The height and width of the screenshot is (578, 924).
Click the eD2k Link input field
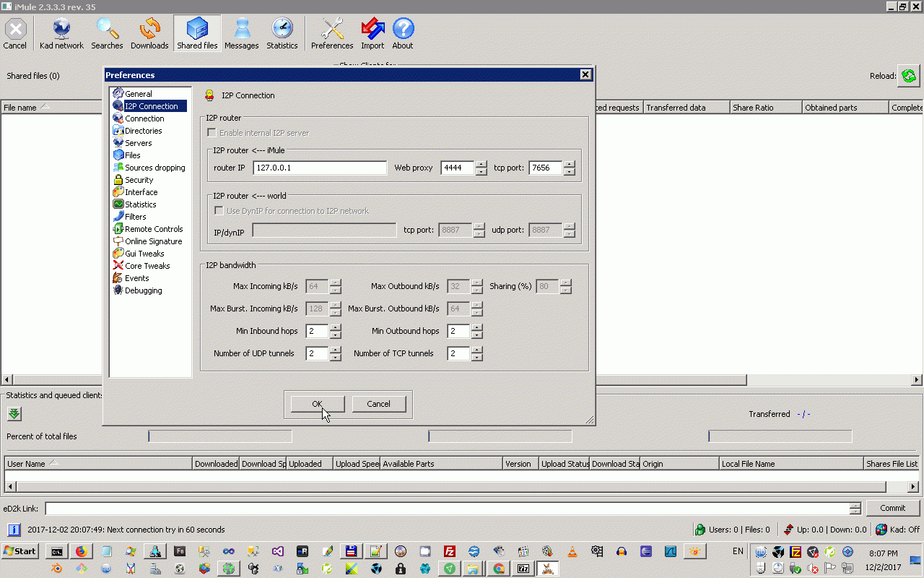click(448, 509)
